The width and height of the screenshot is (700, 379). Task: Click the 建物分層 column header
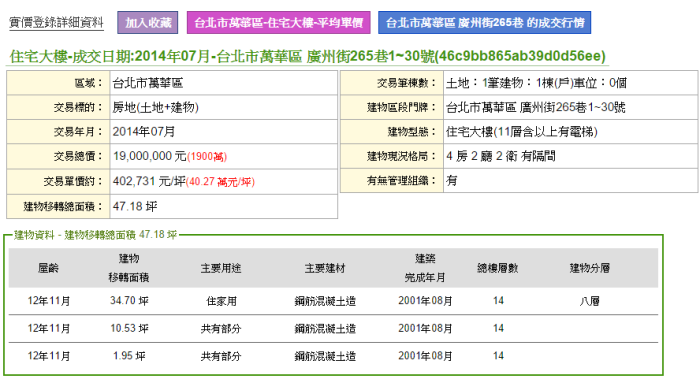pos(590,268)
